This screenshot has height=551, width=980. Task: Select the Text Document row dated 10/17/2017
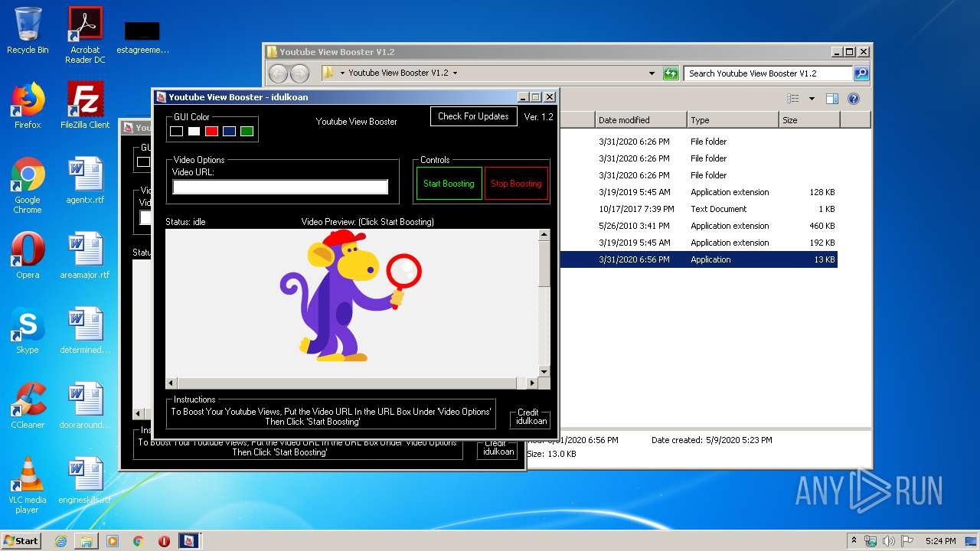[x=698, y=209]
